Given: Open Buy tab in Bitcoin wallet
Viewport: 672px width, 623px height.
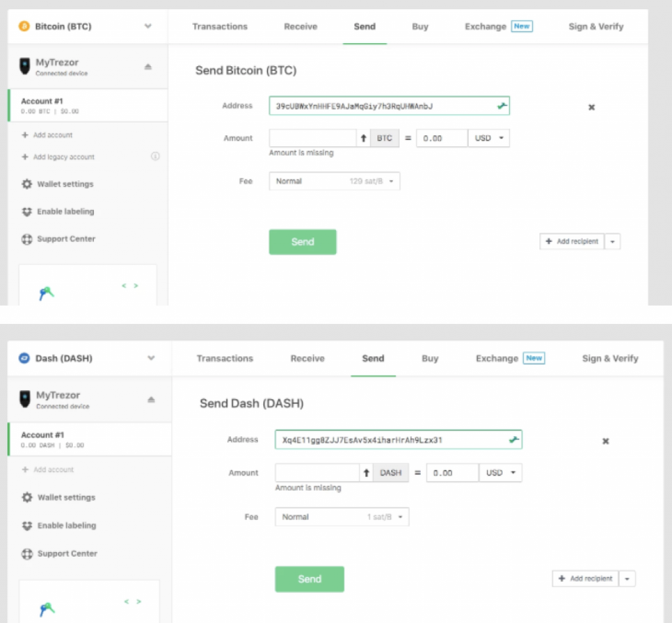Looking at the screenshot, I should (x=420, y=26).
